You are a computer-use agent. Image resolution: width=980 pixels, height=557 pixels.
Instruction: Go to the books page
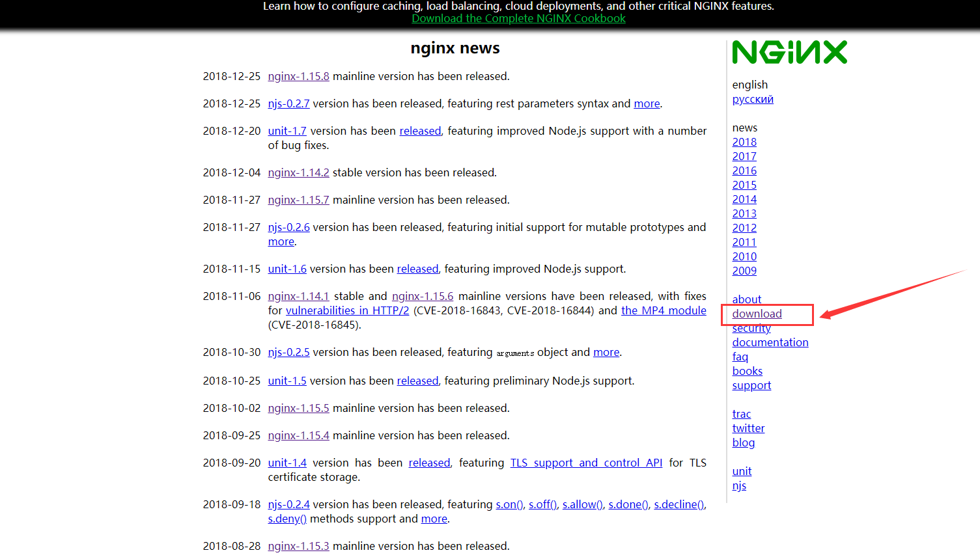tap(747, 371)
